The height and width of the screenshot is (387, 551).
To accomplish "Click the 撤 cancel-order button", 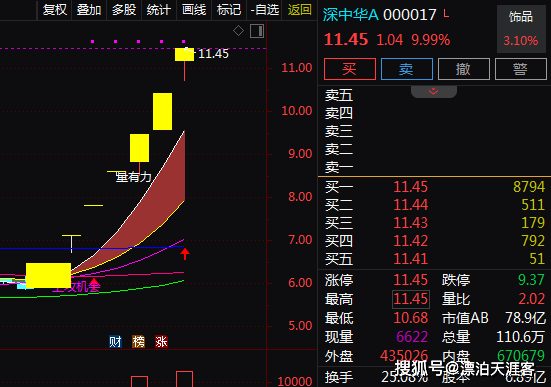I will [x=464, y=69].
